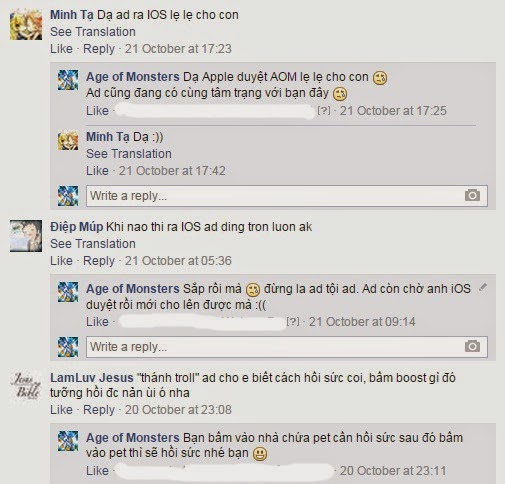See Translation for Điệp Múp's comment
The image size is (505, 484).
(x=93, y=244)
